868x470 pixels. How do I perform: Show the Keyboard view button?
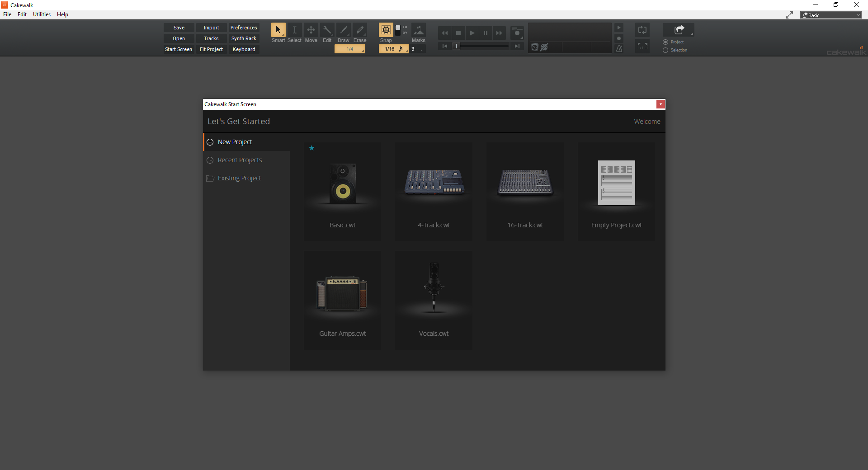coord(244,49)
